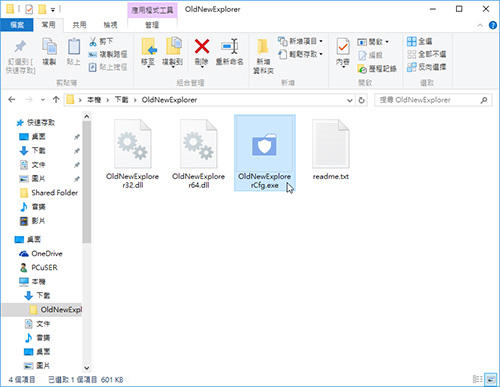Open New item dropdown in ribbon

pos(300,41)
